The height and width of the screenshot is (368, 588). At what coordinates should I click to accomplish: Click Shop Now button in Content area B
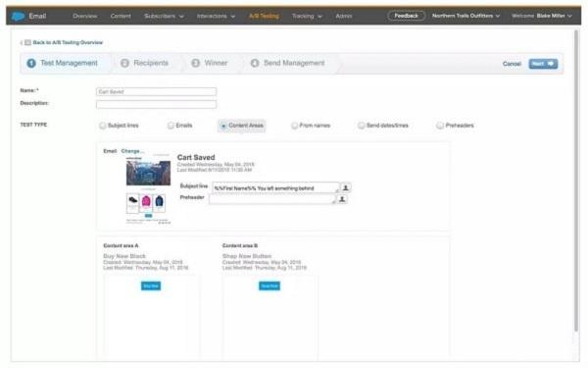[269, 286]
